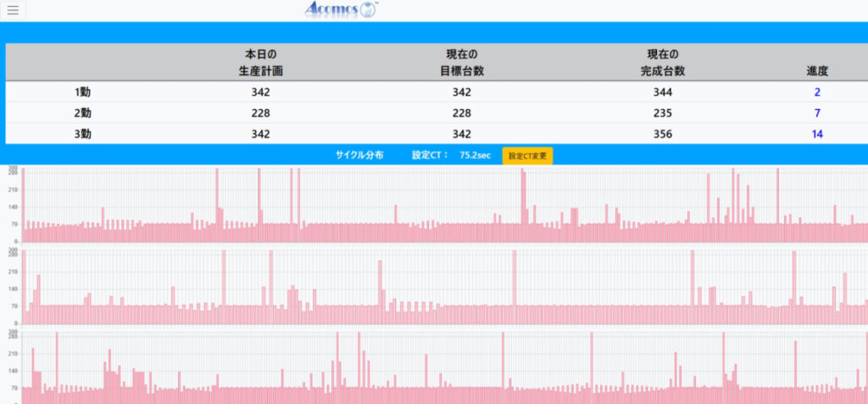
Task: Click progress value 14 for 3勤
Action: point(817,134)
